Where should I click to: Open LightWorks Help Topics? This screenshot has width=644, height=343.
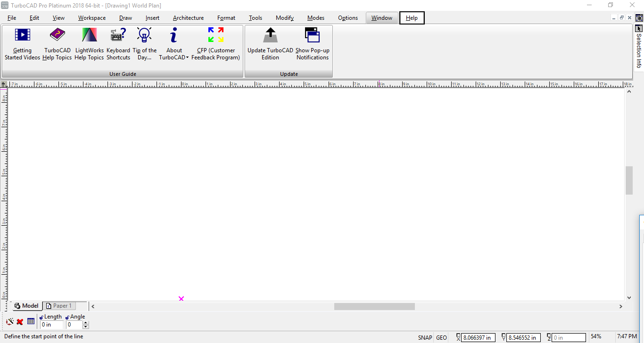[89, 44]
